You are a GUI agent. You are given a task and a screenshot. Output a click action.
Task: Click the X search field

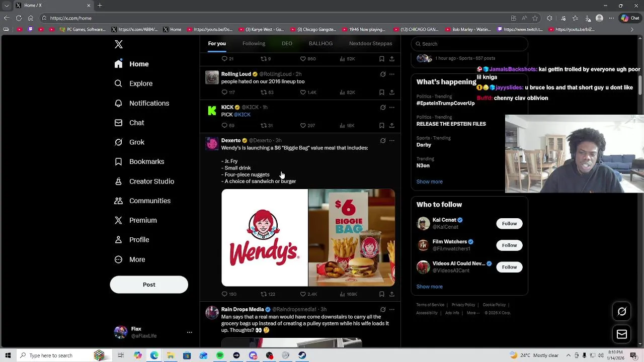click(469, 44)
